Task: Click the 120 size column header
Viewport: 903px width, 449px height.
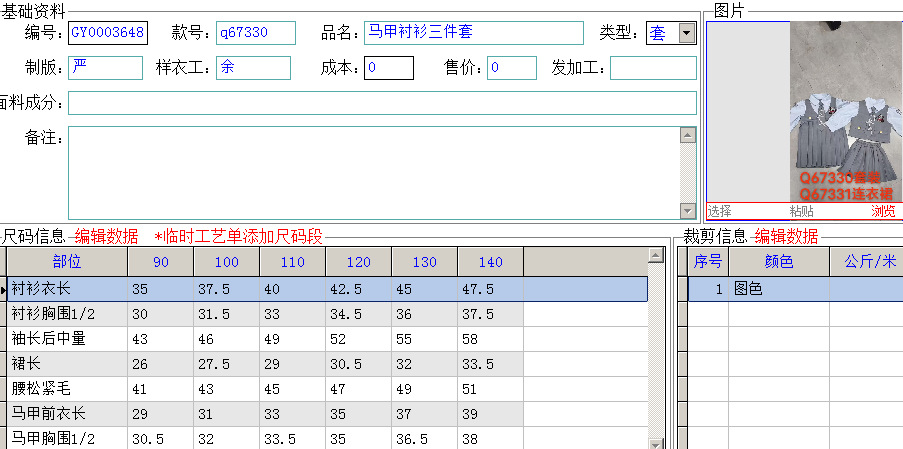Action: (x=359, y=262)
